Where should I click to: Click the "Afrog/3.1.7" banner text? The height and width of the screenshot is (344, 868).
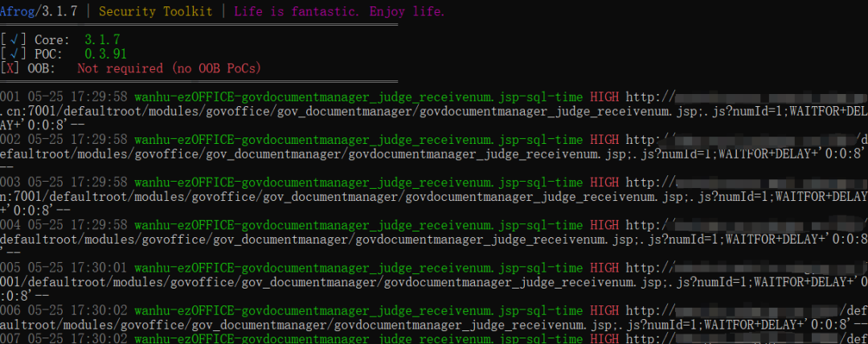(x=39, y=11)
